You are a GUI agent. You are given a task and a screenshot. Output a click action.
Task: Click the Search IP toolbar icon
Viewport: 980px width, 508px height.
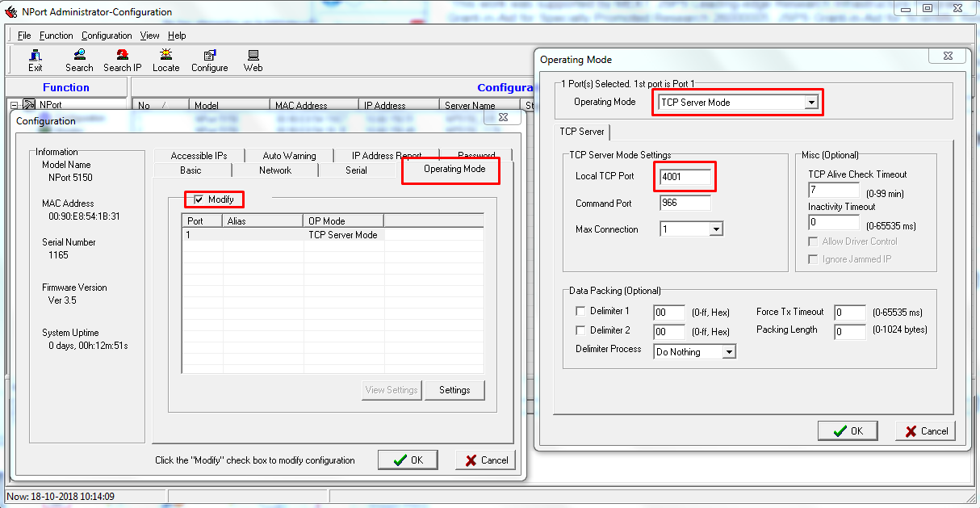(x=122, y=56)
